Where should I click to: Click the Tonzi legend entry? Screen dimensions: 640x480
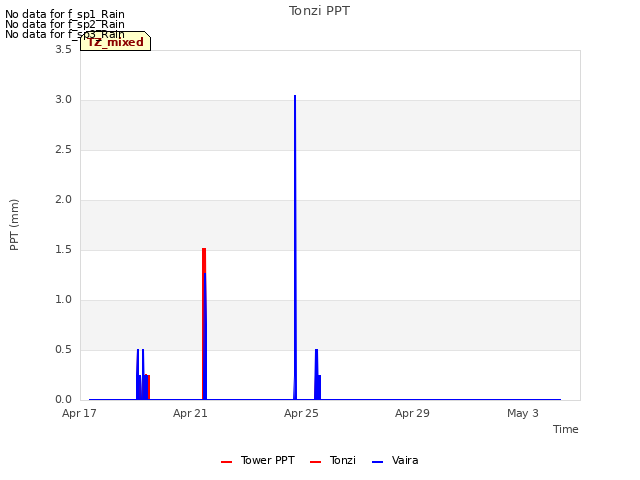pyautogui.click(x=333, y=460)
